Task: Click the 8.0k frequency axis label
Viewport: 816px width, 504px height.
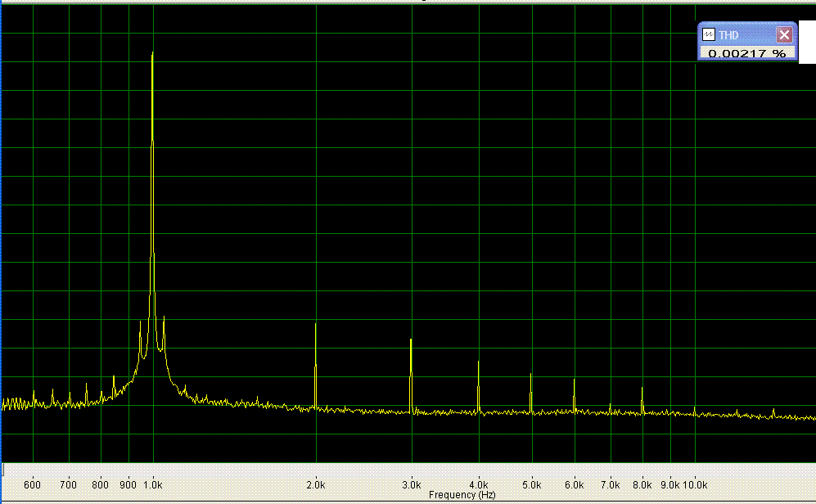Action: click(x=642, y=484)
